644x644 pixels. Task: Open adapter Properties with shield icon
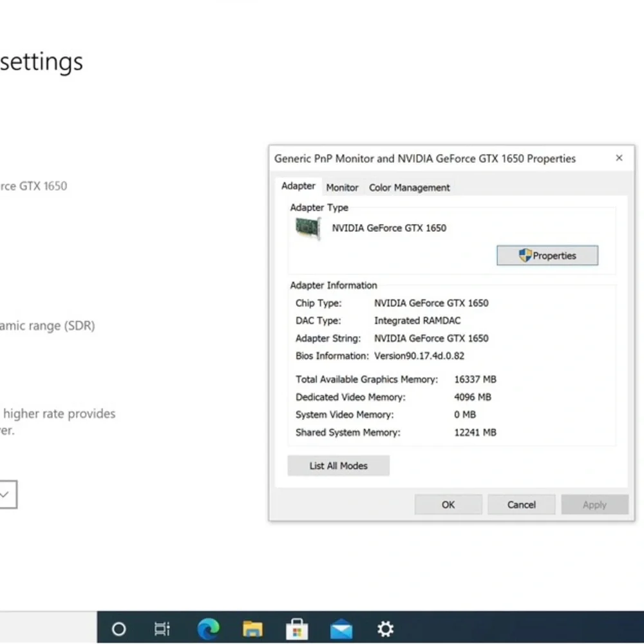[x=547, y=256]
